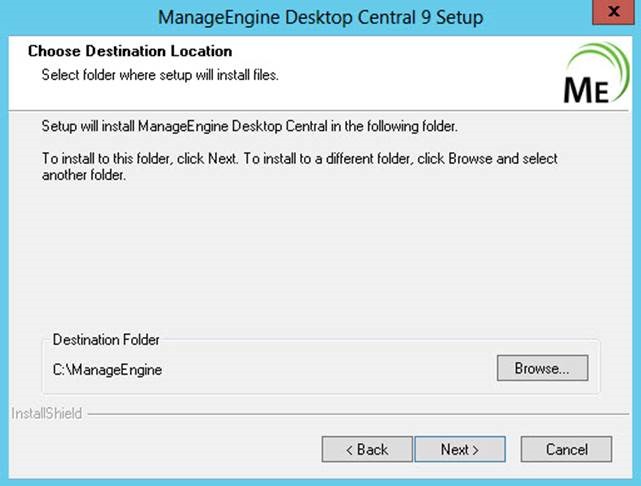Viewport: 641px width, 486px height.
Task: Click the ManageEngine Desktop Central 9 Setup title
Action: pos(320,18)
